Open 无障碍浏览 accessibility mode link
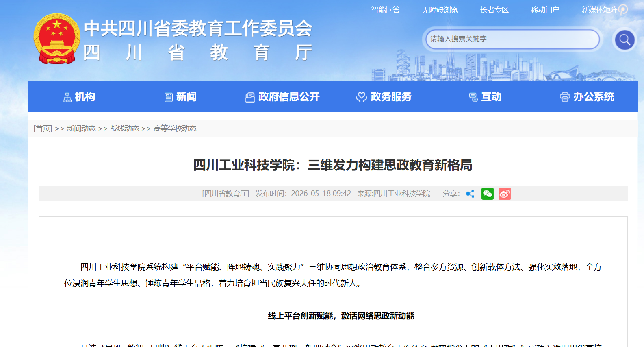 point(440,10)
